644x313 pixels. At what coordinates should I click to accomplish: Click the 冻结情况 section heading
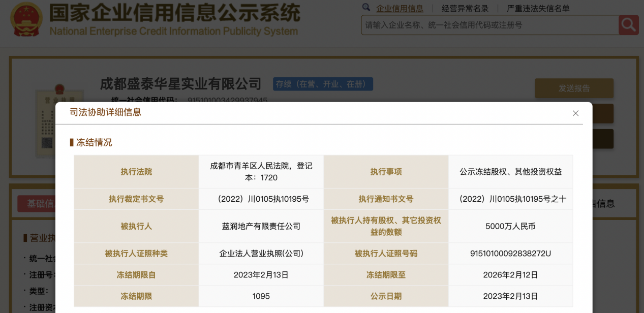pos(94,142)
